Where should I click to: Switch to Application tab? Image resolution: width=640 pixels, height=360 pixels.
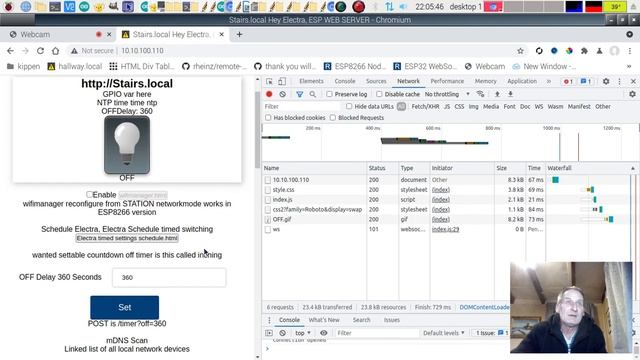click(x=522, y=81)
